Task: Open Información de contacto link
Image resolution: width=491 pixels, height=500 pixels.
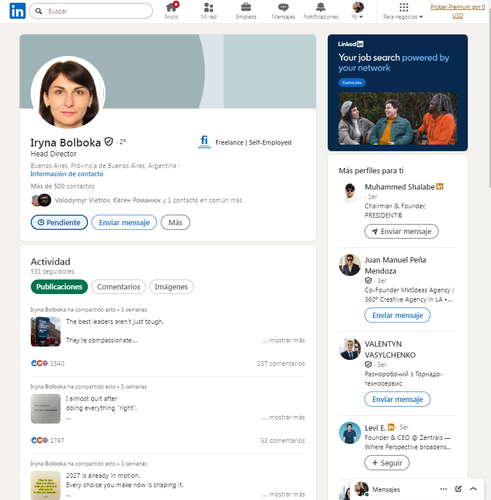Action: tap(67, 174)
